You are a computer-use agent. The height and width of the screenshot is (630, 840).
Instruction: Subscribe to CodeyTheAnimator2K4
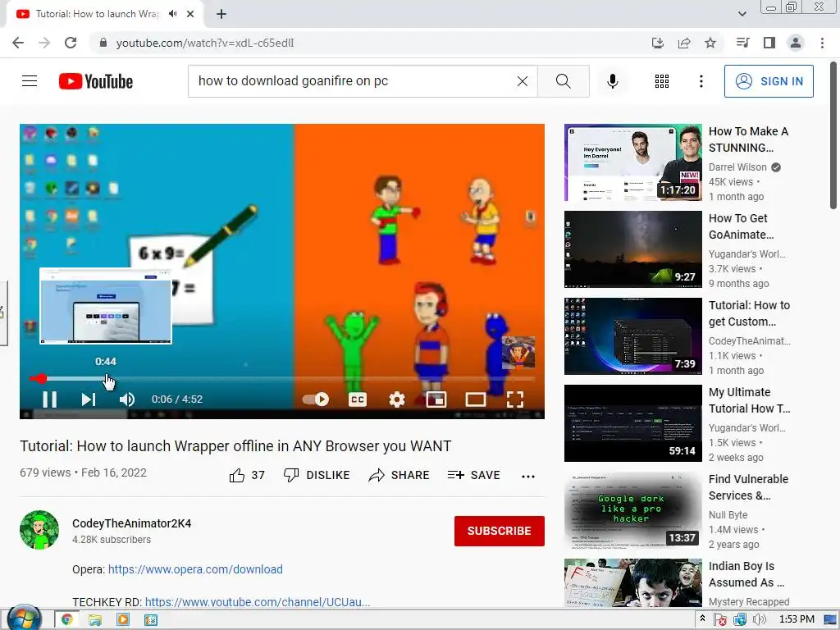(x=500, y=531)
